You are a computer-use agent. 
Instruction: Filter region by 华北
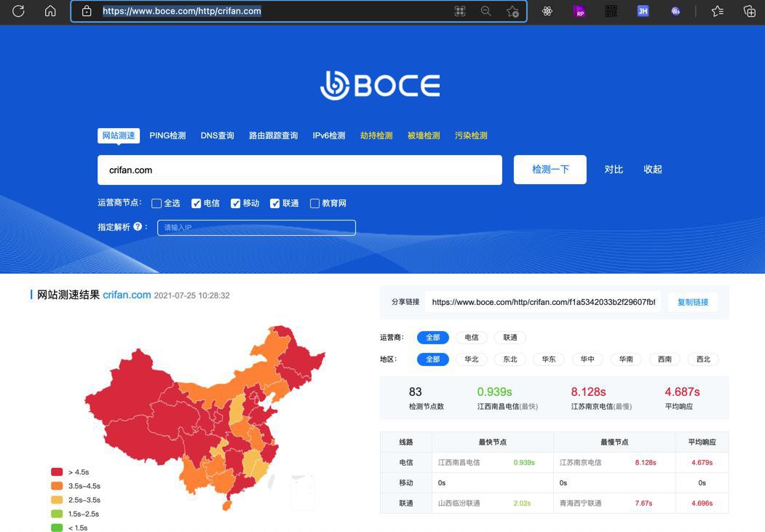pos(471,360)
